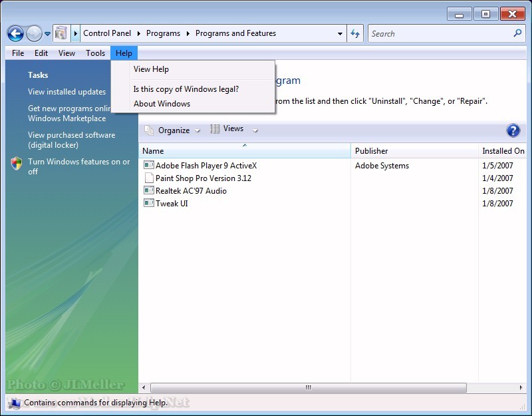Click the Realtek AC'97 Audio program icon
The width and height of the screenshot is (532, 416).
point(148,190)
